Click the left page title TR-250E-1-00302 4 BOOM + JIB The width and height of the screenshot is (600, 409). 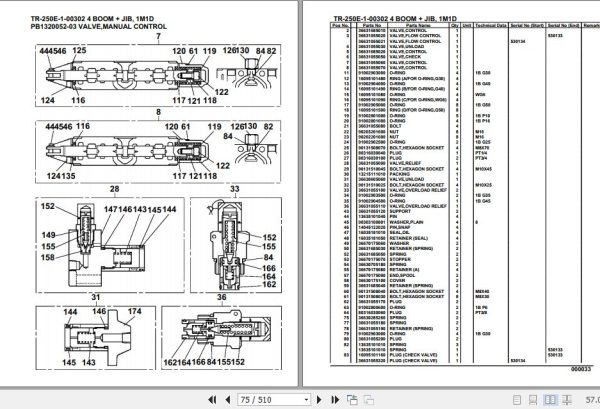[x=92, y=19]
